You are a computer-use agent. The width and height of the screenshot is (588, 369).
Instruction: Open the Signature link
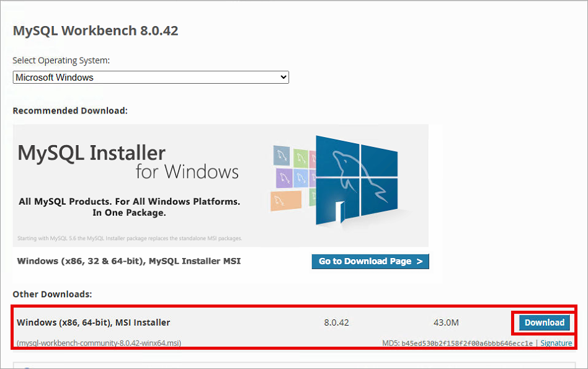(x=556, y=343)
